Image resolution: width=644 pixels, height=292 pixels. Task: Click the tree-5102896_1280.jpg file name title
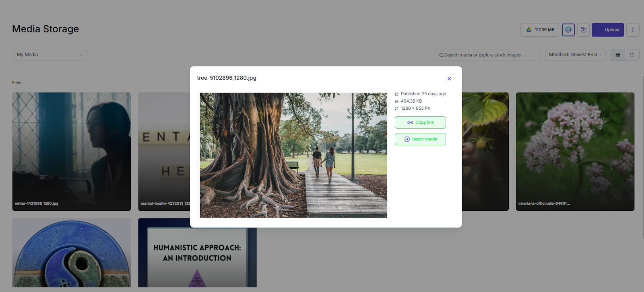(x=227, y=78)
